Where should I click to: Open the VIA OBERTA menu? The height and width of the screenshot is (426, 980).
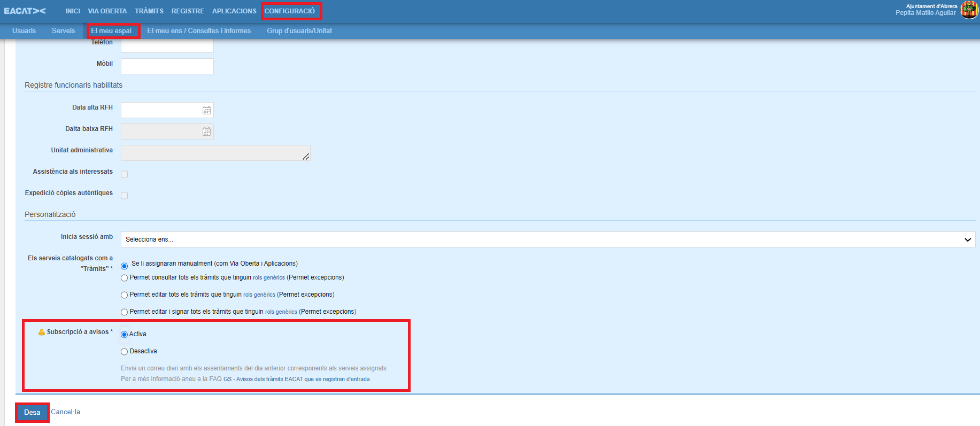coord(107,11)
